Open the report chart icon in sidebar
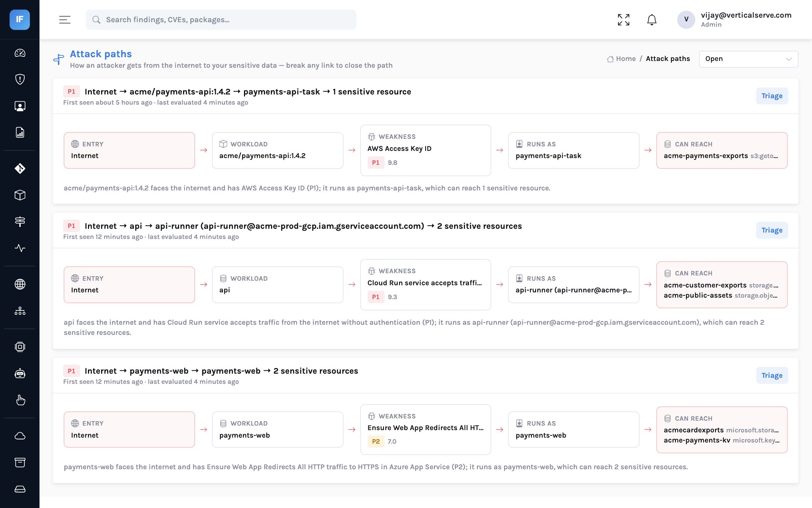 pos(20,132)
